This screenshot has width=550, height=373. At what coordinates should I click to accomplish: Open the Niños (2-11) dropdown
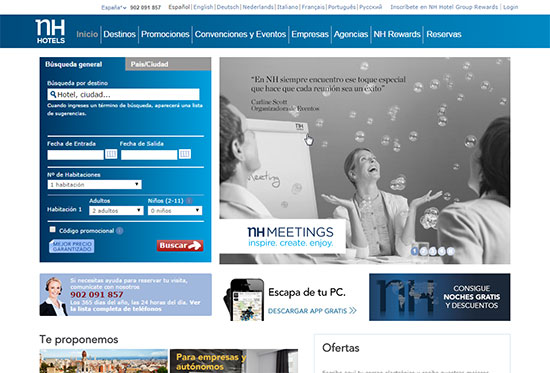point(175,211)
